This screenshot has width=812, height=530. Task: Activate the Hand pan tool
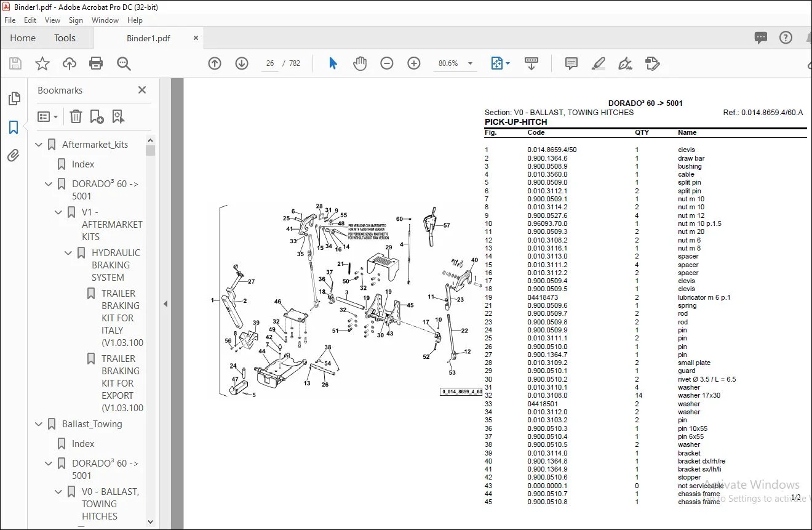(x=360, y=63)
